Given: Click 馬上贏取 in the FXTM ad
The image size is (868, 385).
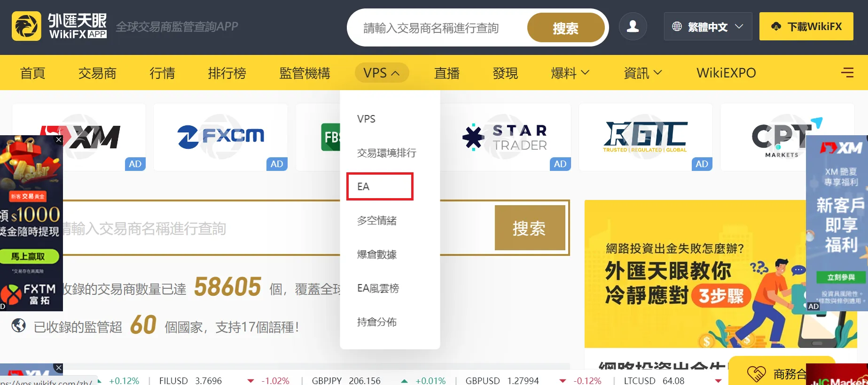Looking at the screenshot, I should [29, 256].
